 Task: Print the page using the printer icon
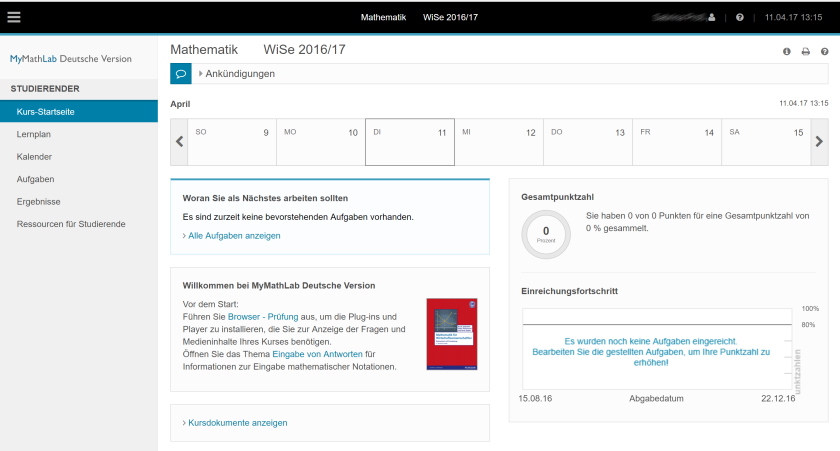coord(805,51)
